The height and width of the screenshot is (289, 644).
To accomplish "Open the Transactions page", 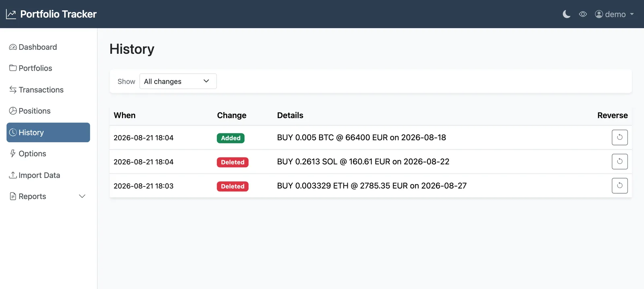I will click(x=48, y=90).
